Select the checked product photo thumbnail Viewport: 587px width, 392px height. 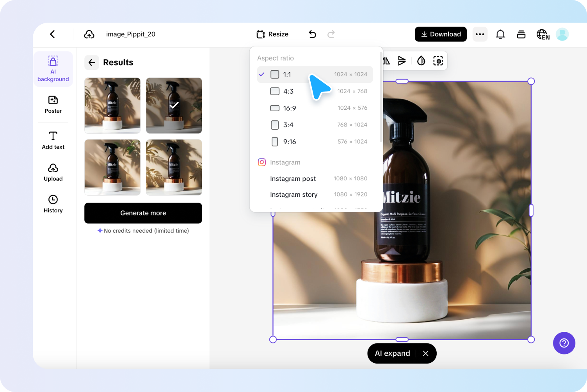tap(174, 105)
